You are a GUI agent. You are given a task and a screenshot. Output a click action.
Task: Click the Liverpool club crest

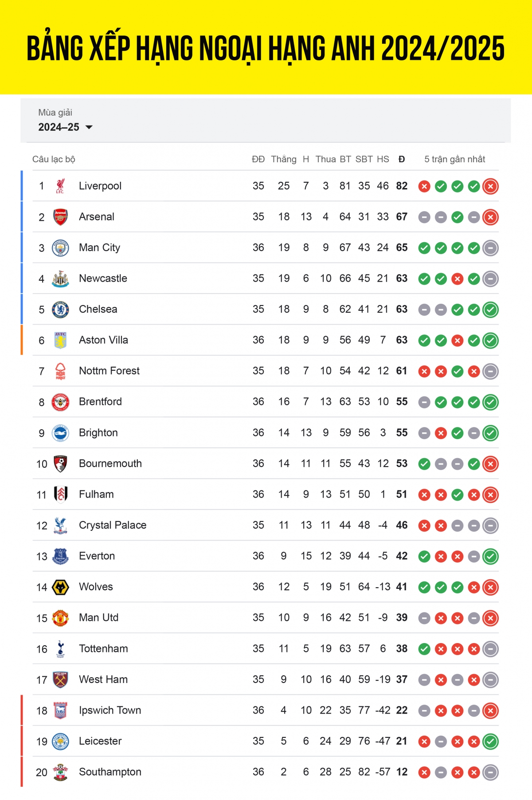coord(60,186)
